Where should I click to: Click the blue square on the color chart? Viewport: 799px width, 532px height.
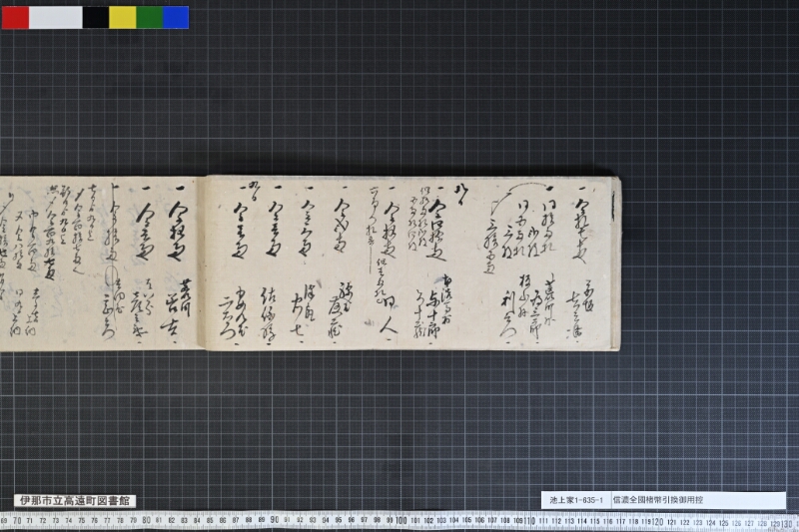[x=176, y=17]
